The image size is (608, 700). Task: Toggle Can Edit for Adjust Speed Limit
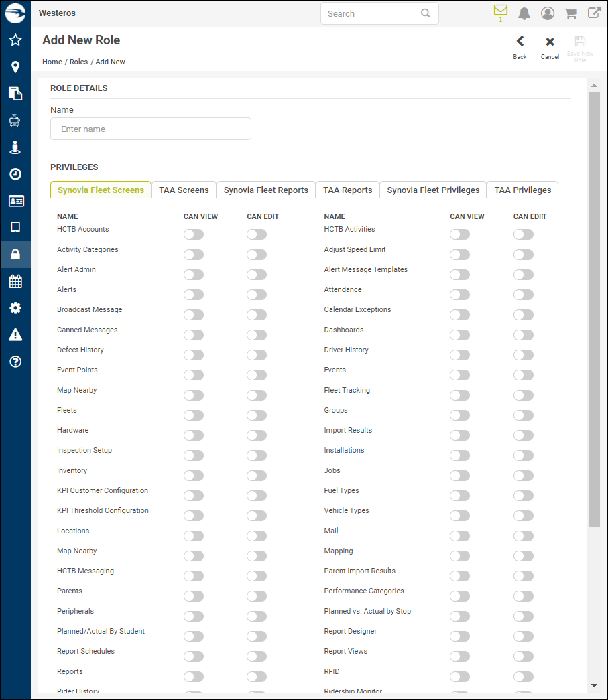(x=524, y=255)
